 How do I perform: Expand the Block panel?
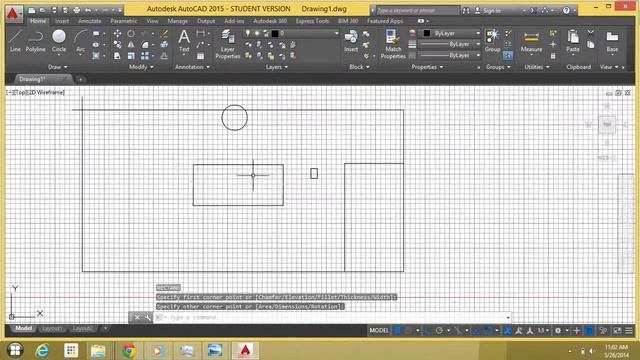[x=359, y=67]
